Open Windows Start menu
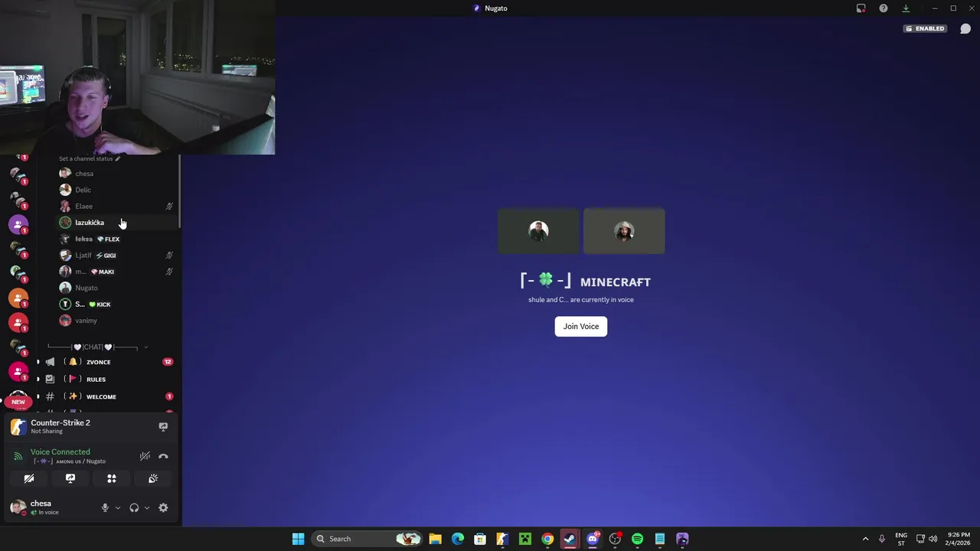980x551 pixels. pyautogui.click(x=299, y=539)
